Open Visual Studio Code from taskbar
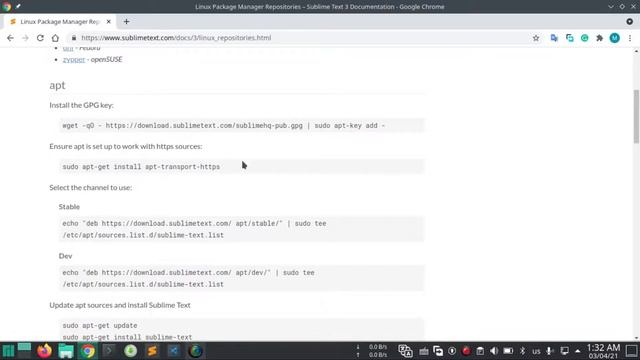This screenshot has width=640, height=360. (174, 351)
